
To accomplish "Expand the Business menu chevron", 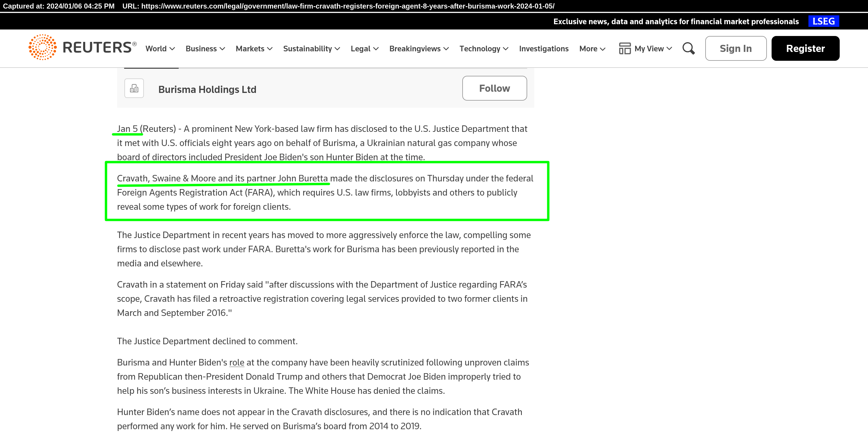I will (222, 49).
